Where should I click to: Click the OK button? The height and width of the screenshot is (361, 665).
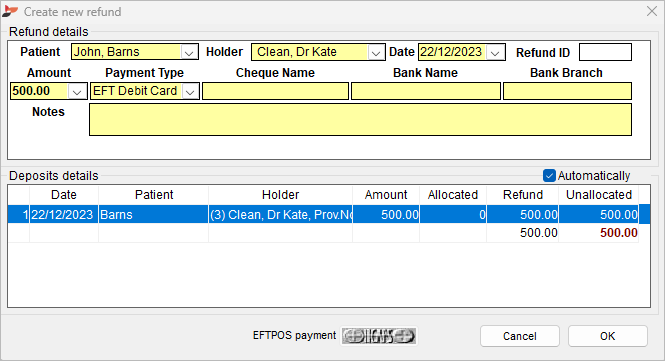[x=608, y=336]
